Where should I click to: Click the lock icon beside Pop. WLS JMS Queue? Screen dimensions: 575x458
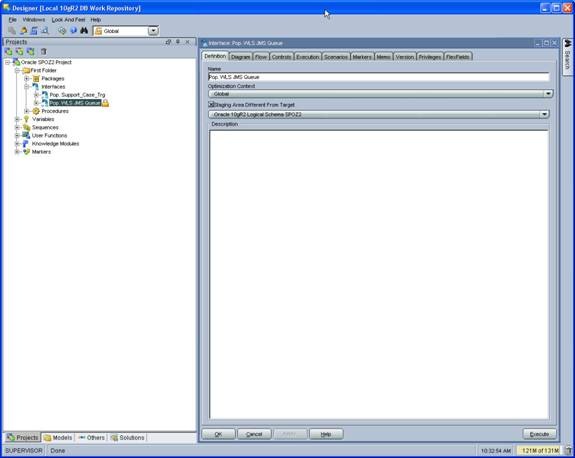coord(105,103)
